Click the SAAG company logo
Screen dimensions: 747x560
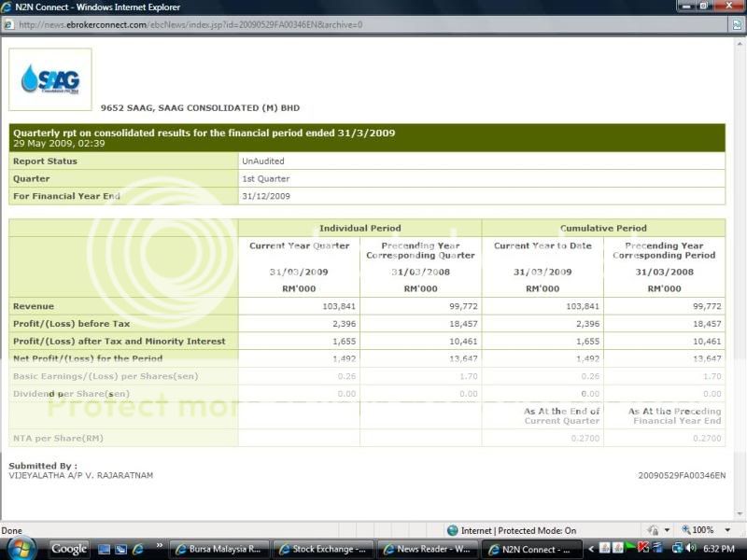pyautogui.click(x=50, y=79)
